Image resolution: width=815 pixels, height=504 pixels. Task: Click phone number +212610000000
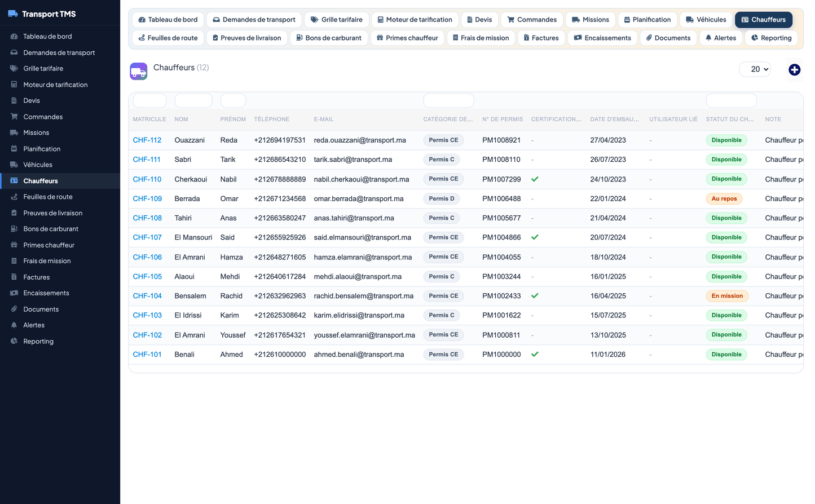click(280, 355)
